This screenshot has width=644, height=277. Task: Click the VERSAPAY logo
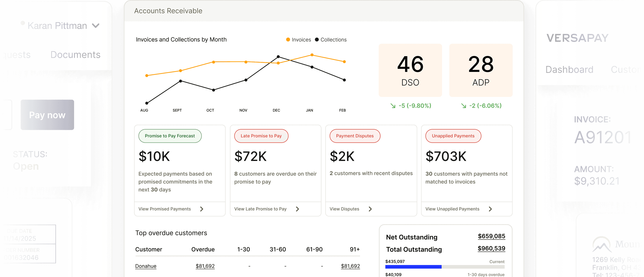[x=577, y=38]
